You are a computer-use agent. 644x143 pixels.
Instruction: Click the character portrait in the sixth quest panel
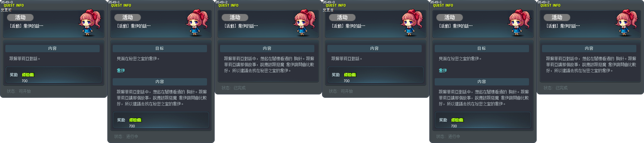pos(626,23)
